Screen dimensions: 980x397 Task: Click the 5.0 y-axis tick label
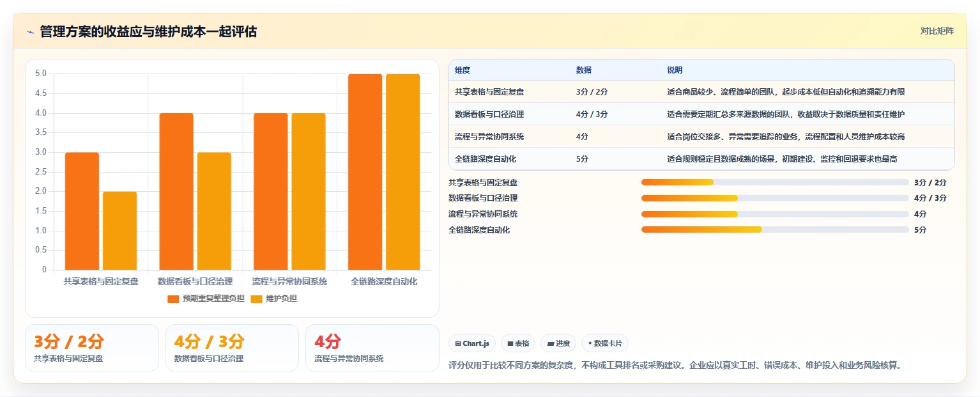[x=41, y=74]
